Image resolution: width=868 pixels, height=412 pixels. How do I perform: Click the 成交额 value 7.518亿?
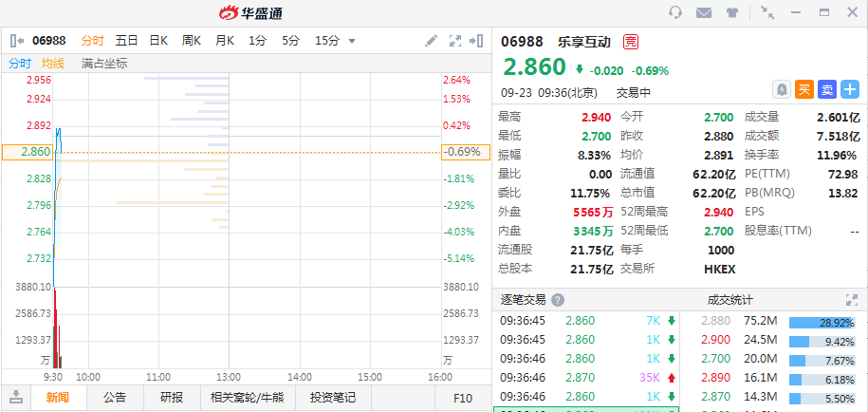[839, 137]
